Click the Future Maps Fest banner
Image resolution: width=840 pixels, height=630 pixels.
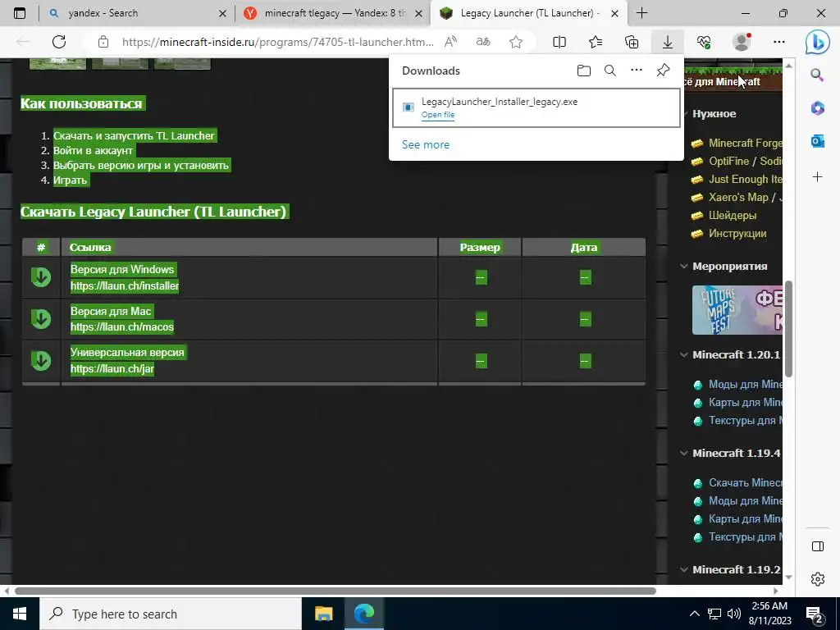click(737, 309)
